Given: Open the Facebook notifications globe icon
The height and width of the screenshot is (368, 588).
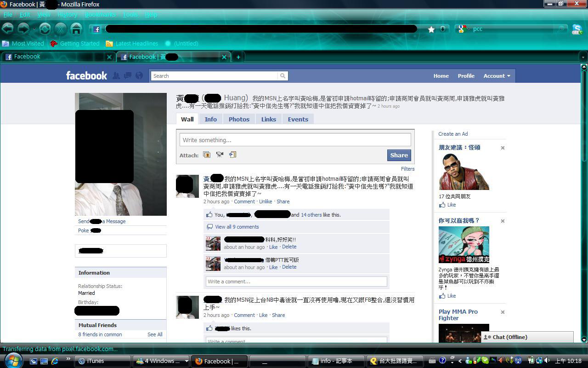Looking at the screenshot, I should (x=139, y=75).
